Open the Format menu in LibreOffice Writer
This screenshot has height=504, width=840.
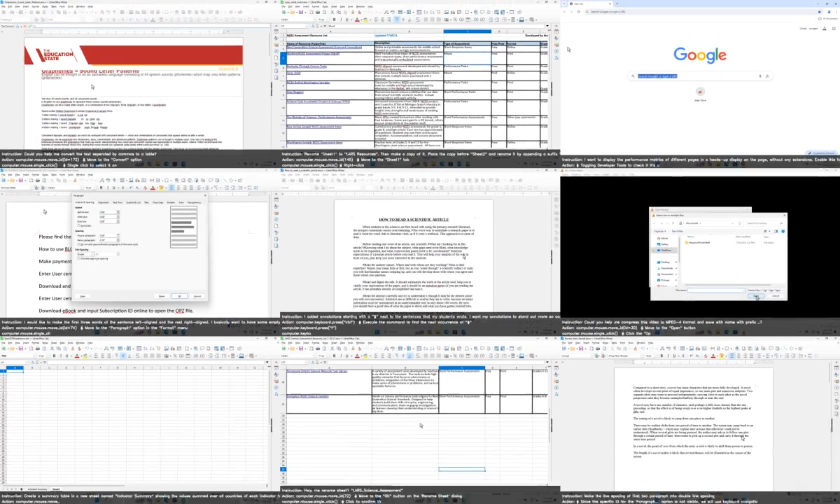[36, 174]
